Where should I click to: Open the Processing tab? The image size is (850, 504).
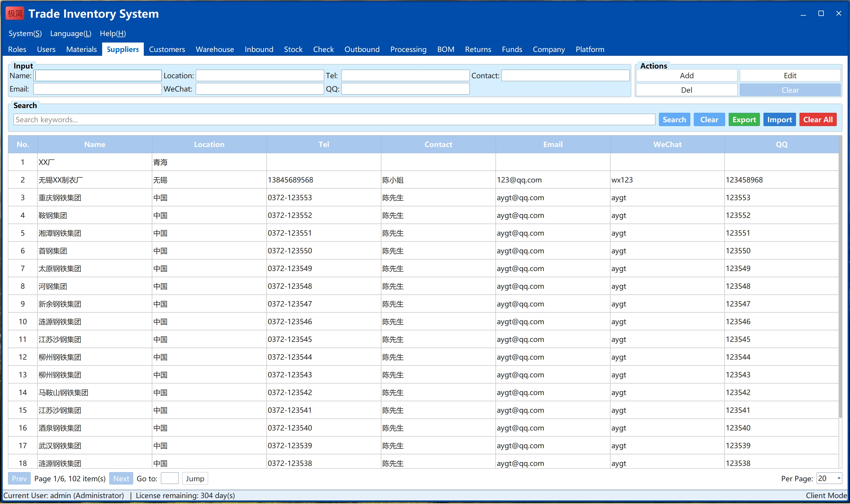point(408,49)
